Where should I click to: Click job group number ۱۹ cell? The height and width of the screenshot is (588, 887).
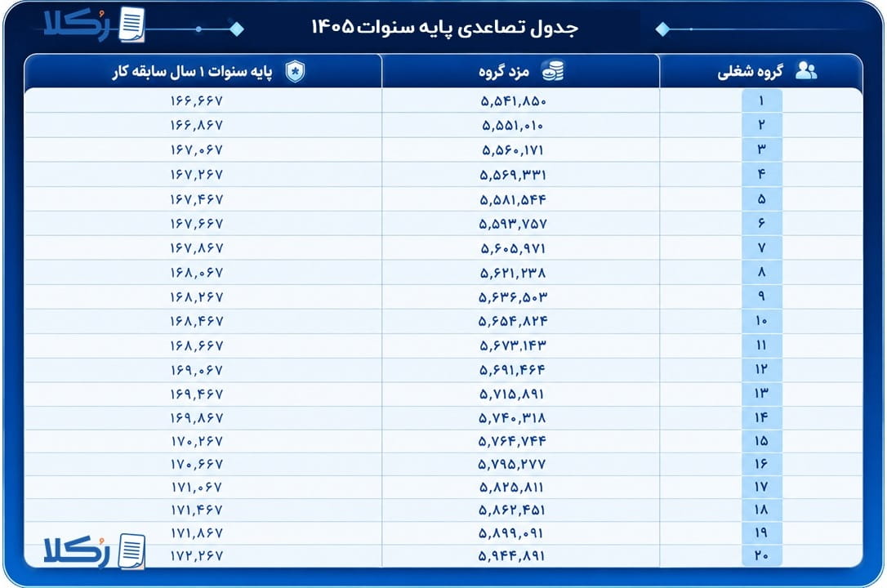click(761, 532)
